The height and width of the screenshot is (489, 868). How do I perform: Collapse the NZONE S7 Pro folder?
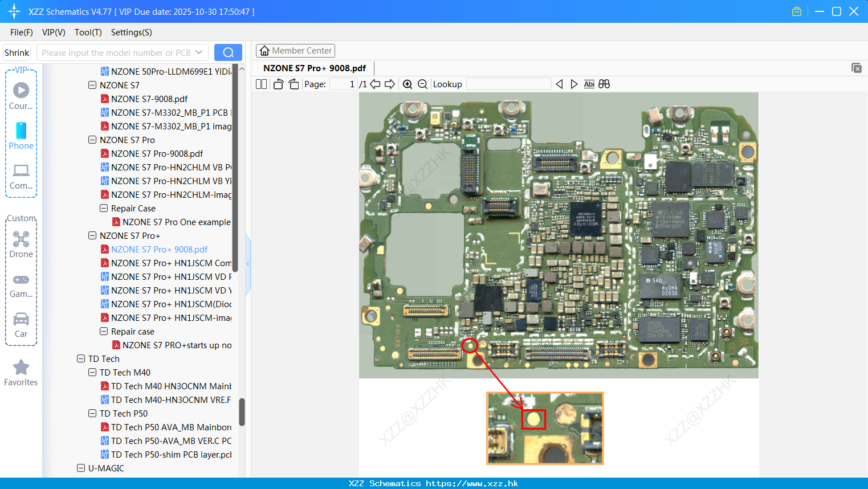point(92,140)
